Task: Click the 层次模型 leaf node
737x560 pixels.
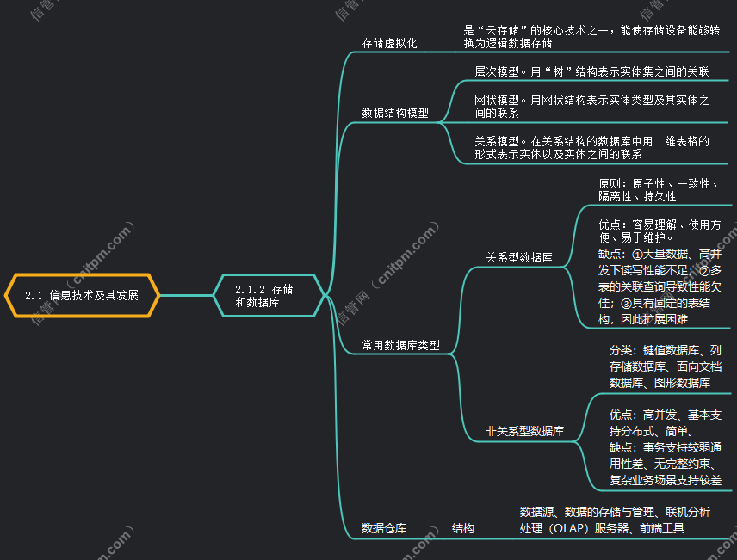Action: (x=591, y=71)
